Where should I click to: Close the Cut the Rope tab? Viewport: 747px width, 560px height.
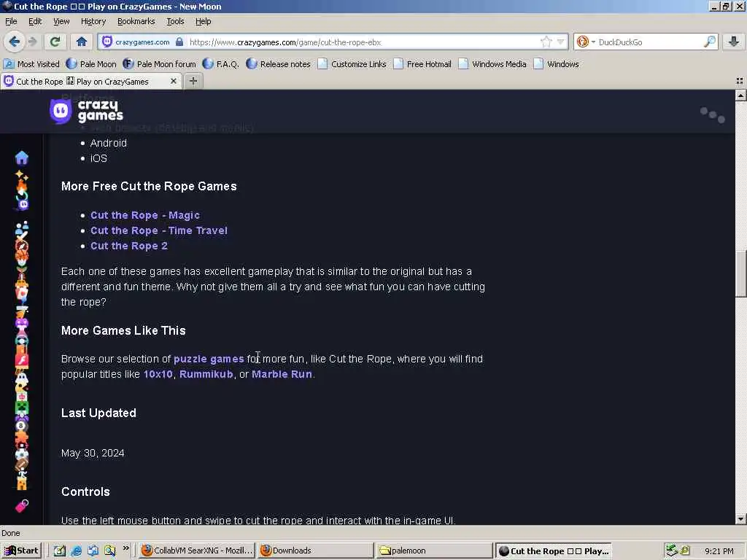174,82
